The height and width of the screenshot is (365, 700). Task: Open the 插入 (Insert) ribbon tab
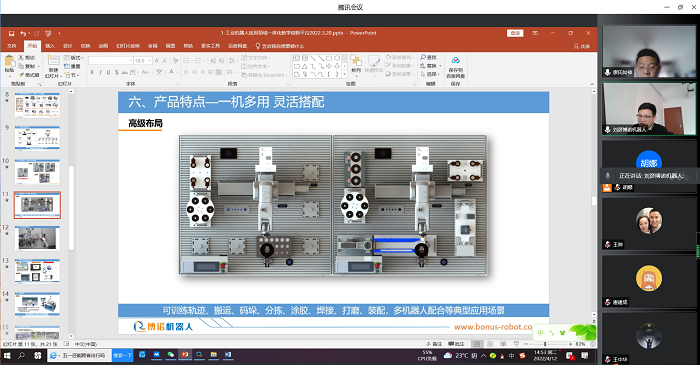pos(50,46)
